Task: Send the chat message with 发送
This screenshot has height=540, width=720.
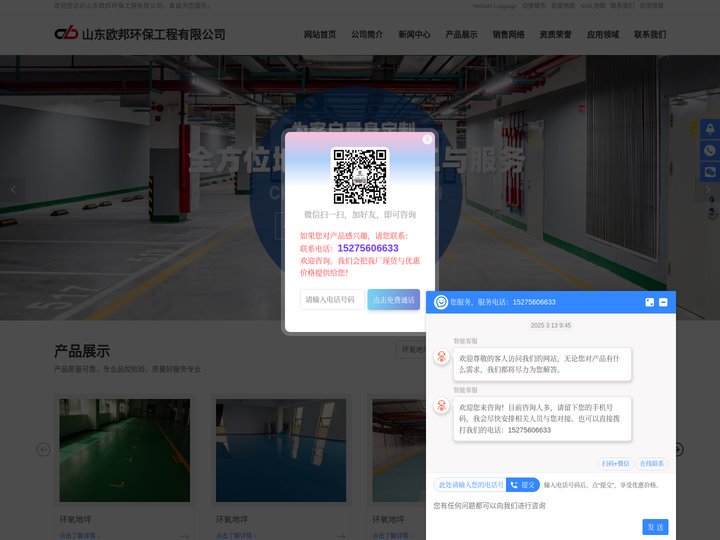Action: [655, 527]
